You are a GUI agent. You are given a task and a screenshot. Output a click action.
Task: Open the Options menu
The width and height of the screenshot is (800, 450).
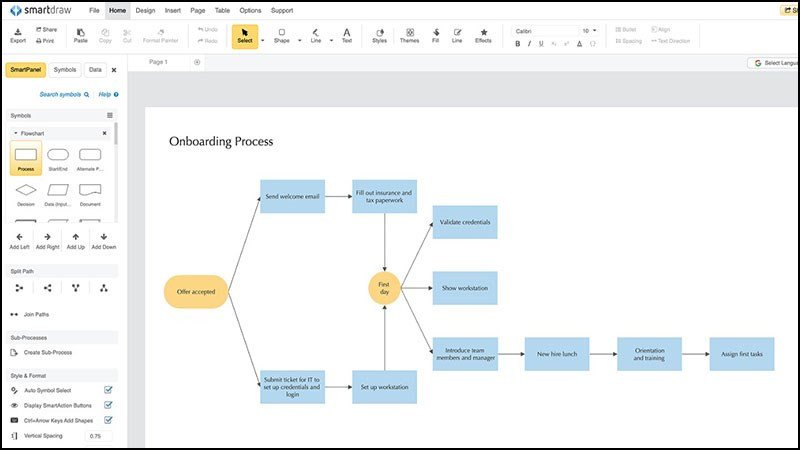click(x=251, y=10)
